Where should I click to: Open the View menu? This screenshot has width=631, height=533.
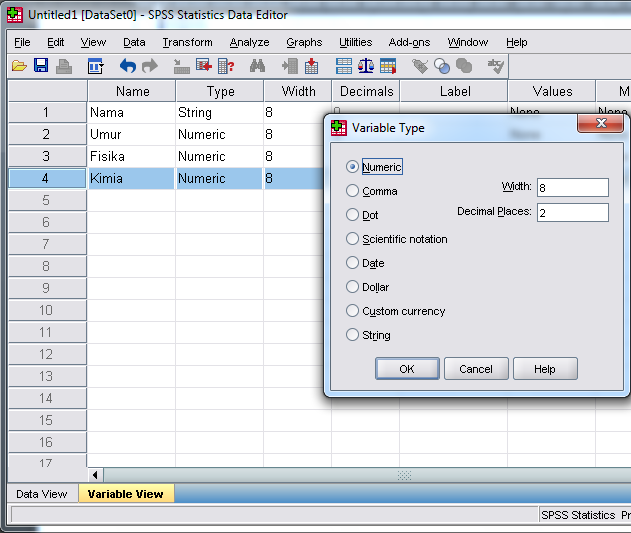point(93,42)
